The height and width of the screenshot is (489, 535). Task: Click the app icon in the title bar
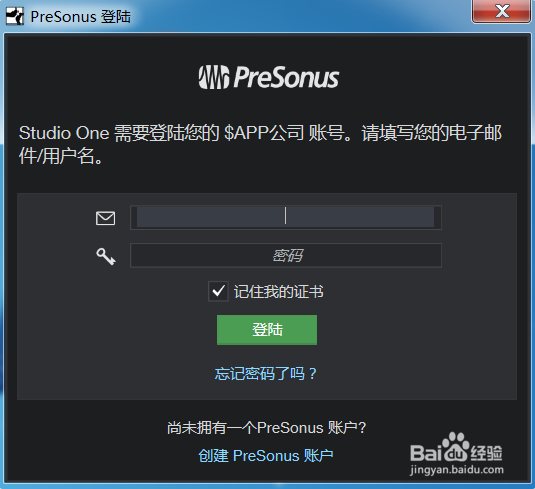15,16
